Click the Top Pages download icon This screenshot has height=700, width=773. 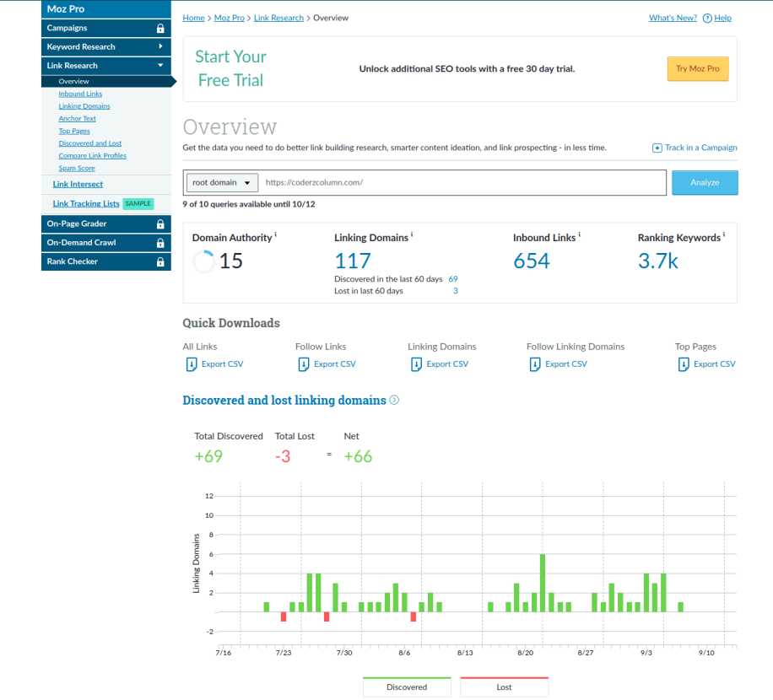684,364
